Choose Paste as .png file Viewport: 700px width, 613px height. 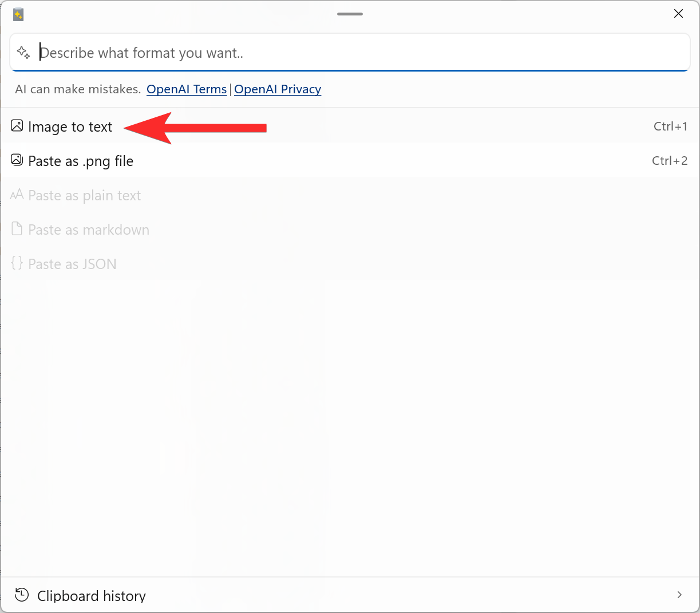(81, 161)
